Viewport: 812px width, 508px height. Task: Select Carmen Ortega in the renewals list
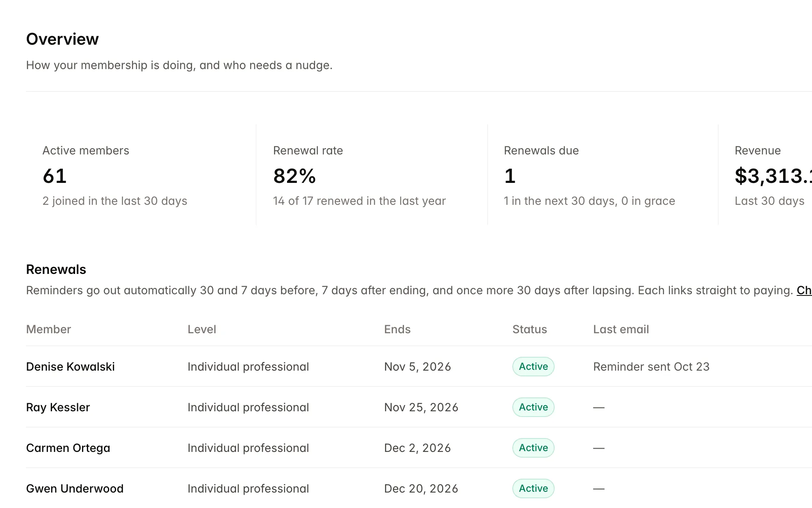tap(68, 448)
